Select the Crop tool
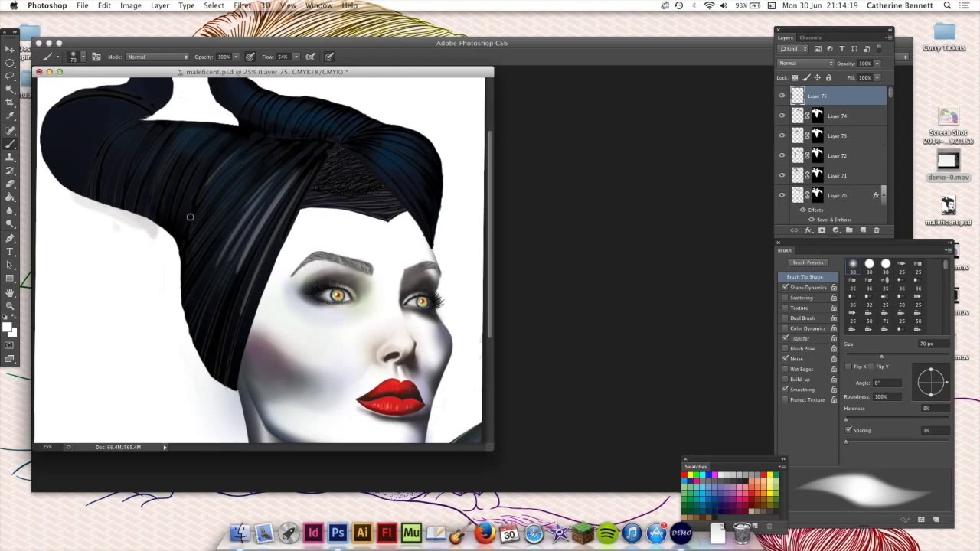 click(10, 103)
